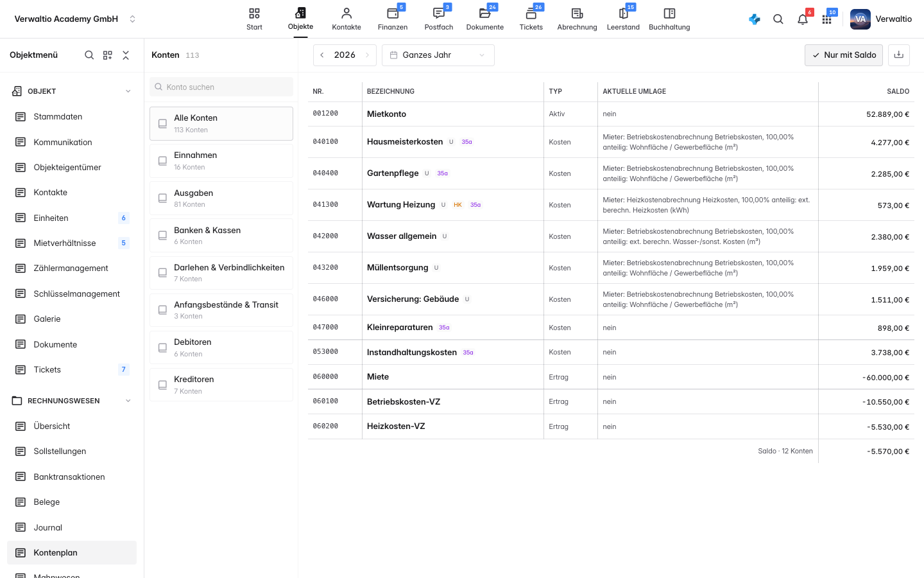The image size is (924, 578).
Task: Search within the Objektmenü
Action: tap(89, 55)
